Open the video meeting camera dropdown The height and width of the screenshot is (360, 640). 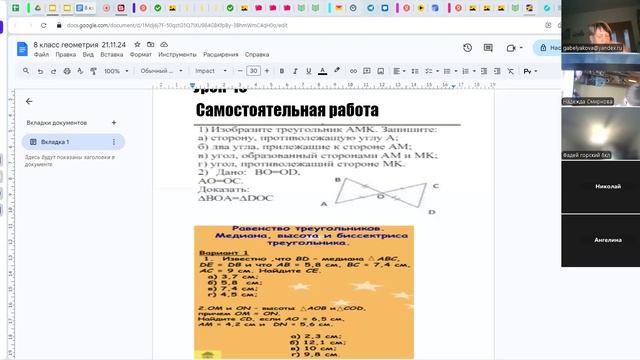click(514, 48)
